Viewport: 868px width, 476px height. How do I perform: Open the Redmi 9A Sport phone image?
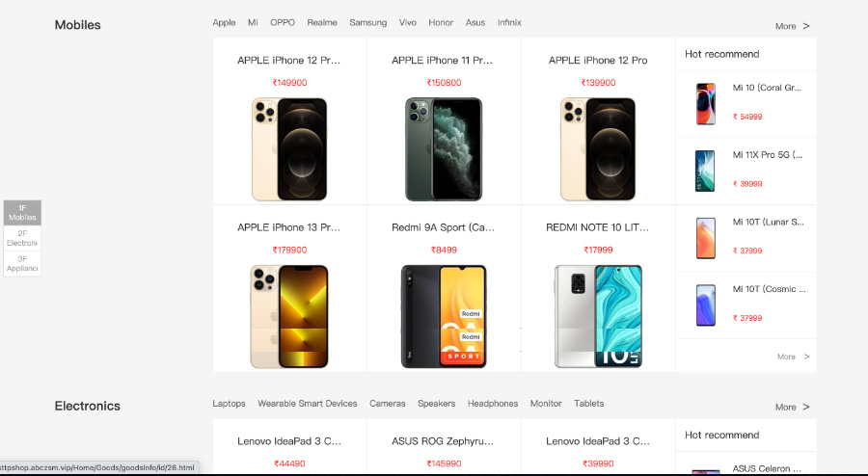(444, 316)
